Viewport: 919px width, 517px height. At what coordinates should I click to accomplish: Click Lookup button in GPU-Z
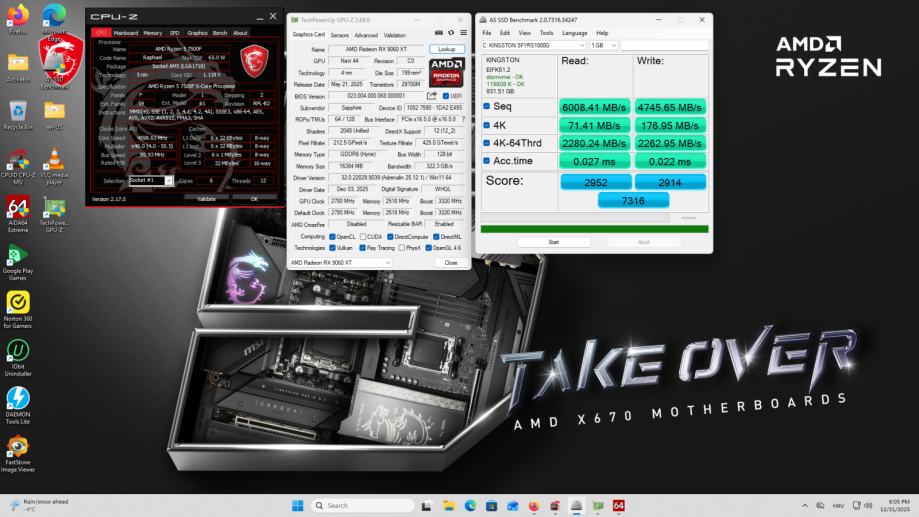coord(447,49)
